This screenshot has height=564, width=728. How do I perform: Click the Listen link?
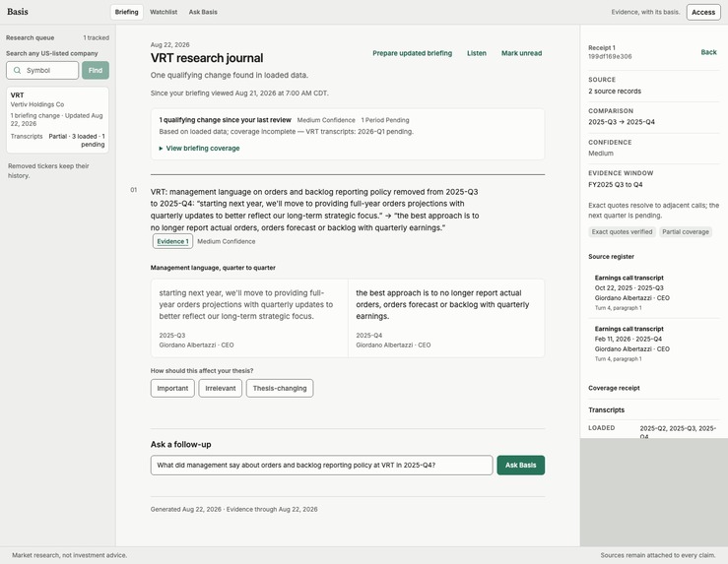click(477, 53)
